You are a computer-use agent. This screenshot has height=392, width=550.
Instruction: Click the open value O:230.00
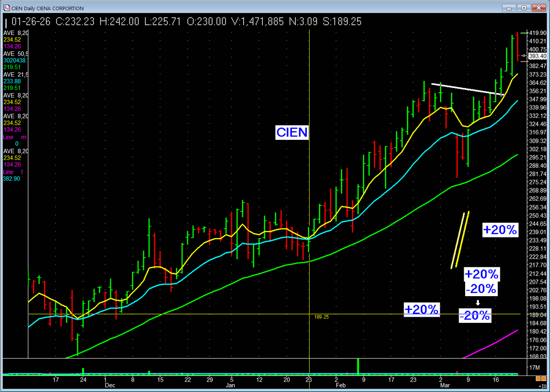(x=206, y=22)
